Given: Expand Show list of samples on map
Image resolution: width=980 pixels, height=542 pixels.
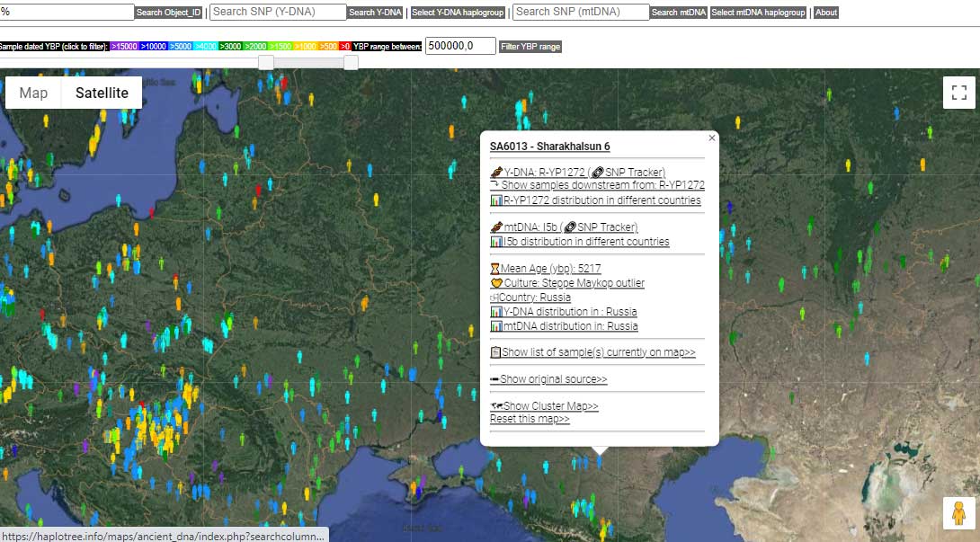Looking at the screenshot, I should coord(598,352).
